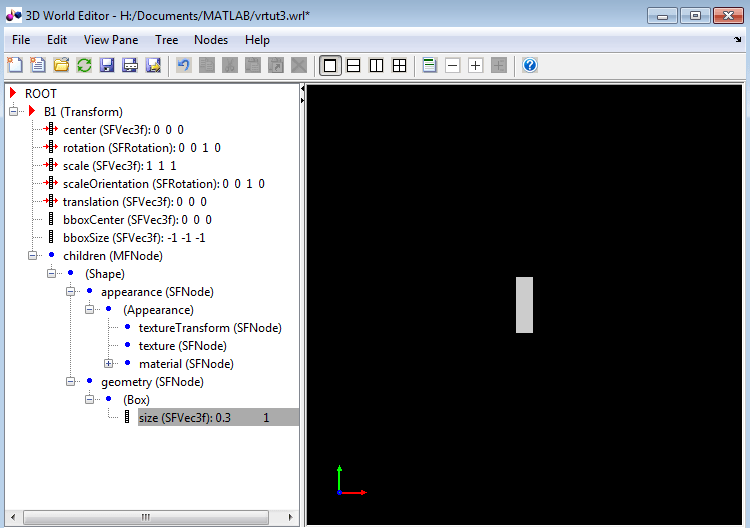
Task: Select scale (SFVec3f) field
Action: [120, 166]
